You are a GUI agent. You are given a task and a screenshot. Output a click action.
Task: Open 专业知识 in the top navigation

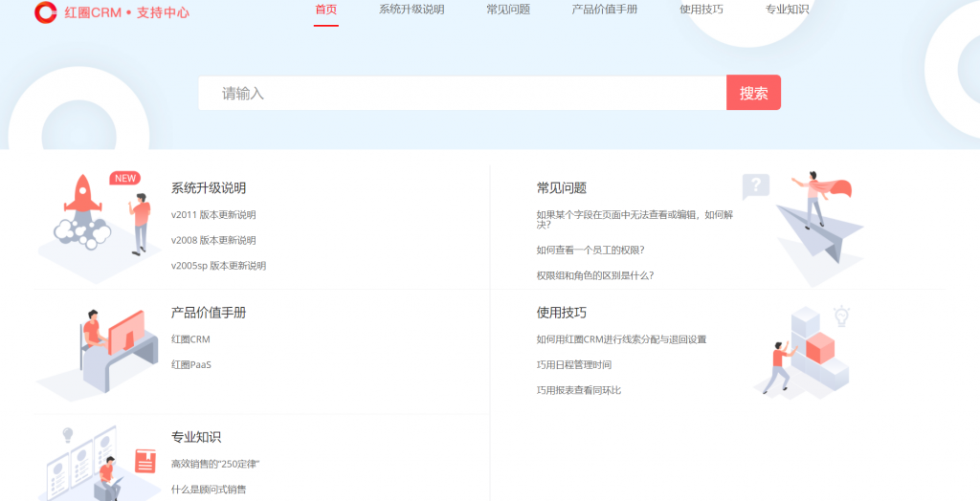click(787, 10)
